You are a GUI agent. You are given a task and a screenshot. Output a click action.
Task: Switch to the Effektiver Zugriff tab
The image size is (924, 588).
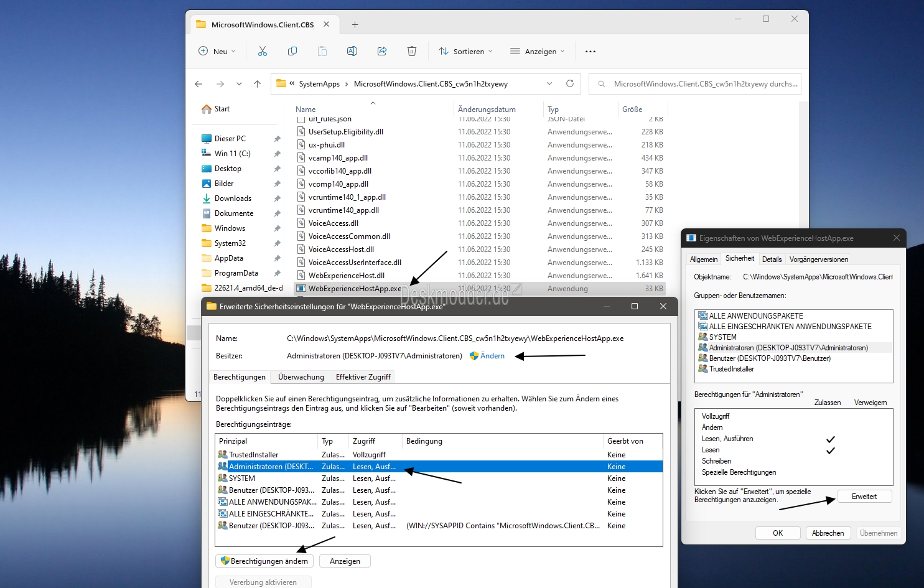(x=363, y=377)
